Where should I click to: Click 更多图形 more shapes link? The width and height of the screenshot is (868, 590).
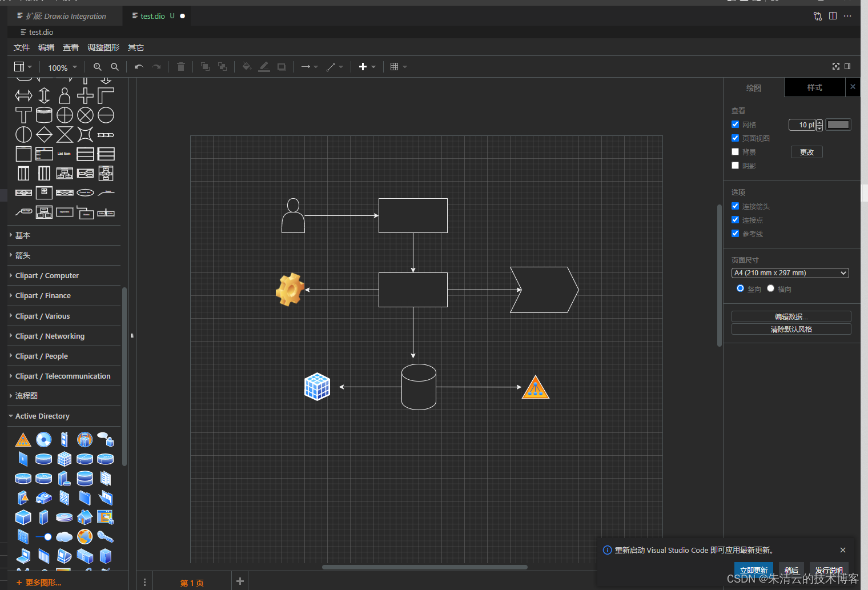39,583
